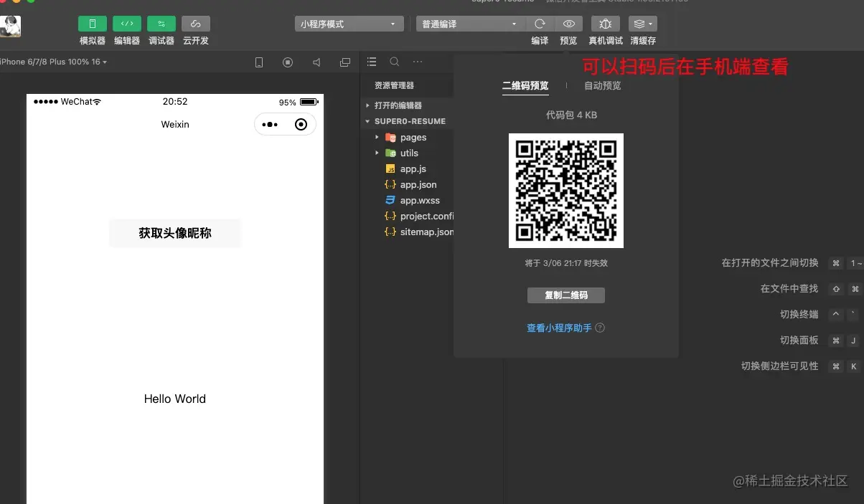Click the toggle panel shortcut hint
864x504 pixels.
tap(799, 340)
